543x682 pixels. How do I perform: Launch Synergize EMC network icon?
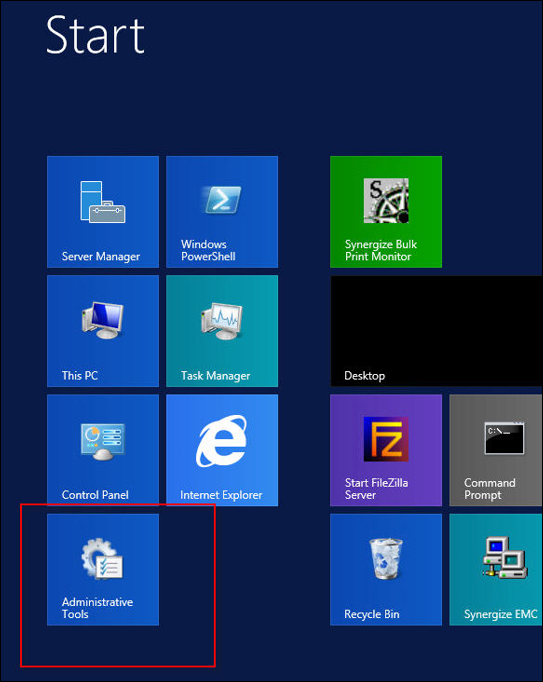(x=505, y=558)
